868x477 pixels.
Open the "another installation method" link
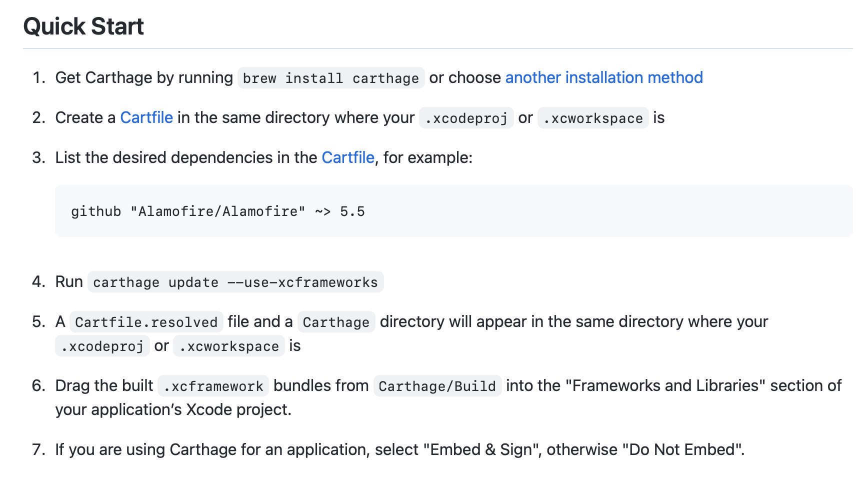click(603, 77)
